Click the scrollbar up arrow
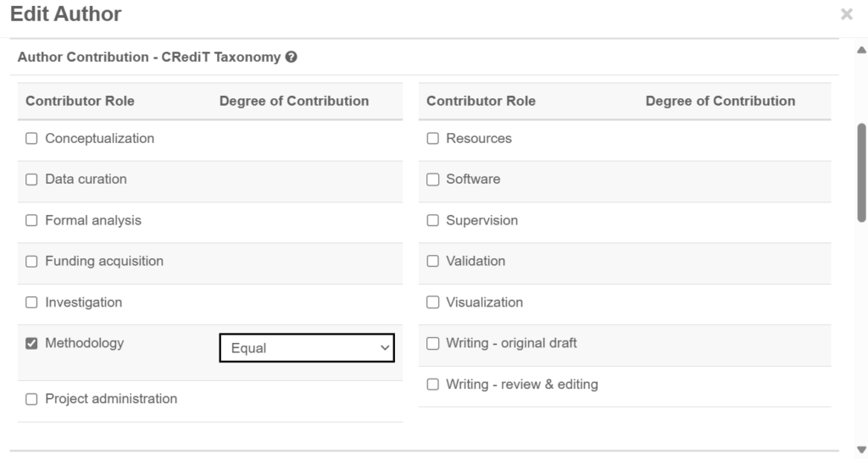The image size is (868, 459). point(861,50)
